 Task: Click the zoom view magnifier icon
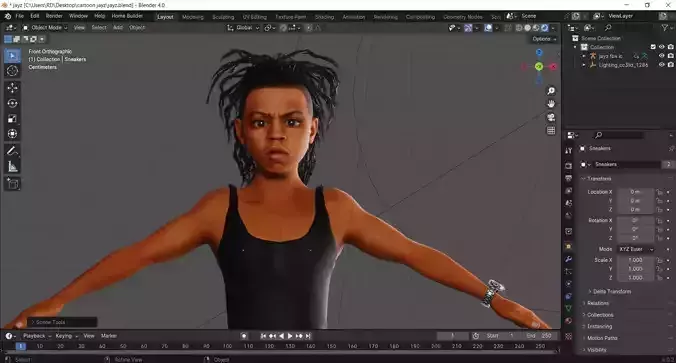(x=551, y=91)
